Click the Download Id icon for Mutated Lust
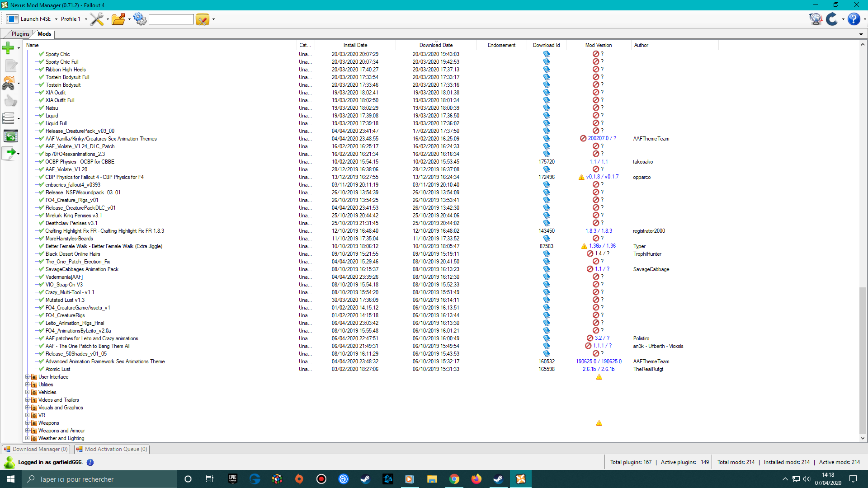This screenshot has width=868, height=488. [547, 300]
